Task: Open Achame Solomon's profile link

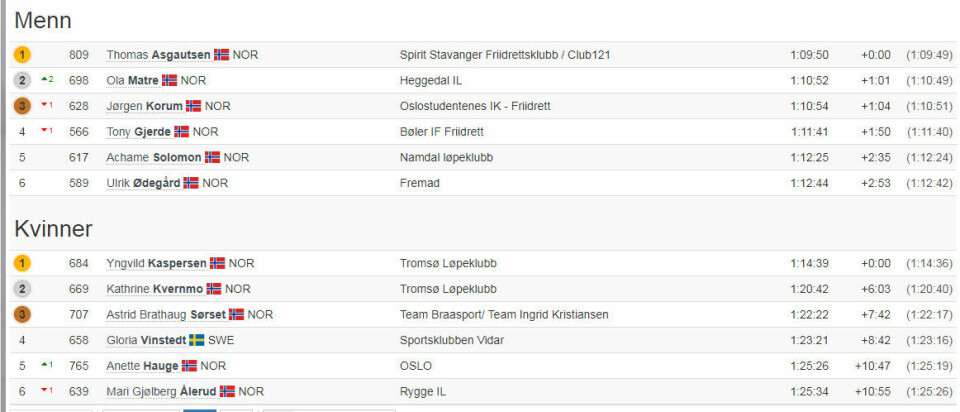Action: (x=153, y=158)
